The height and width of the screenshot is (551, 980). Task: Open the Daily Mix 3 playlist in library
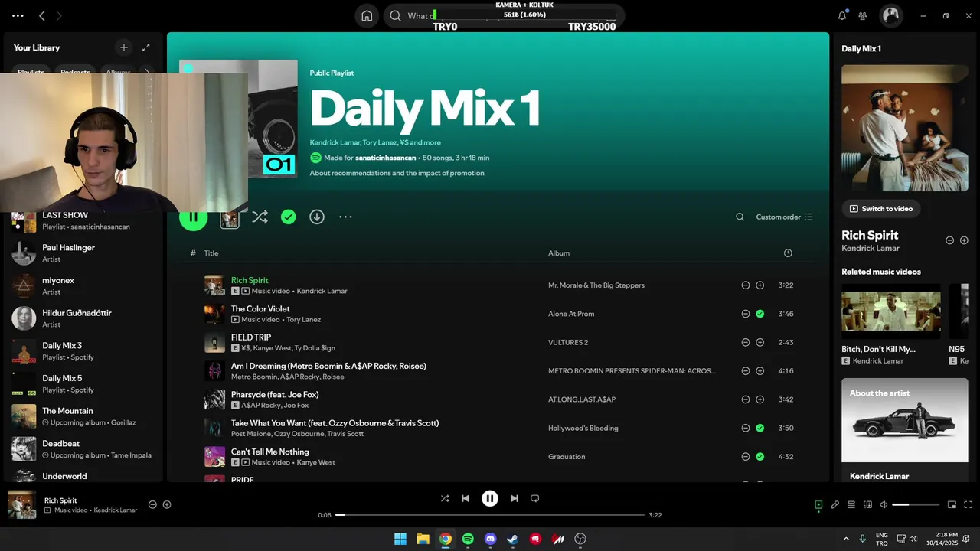[x=83, y=350]
